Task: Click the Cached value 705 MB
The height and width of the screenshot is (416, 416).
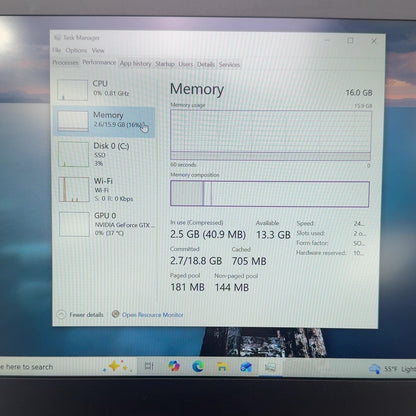Action: 249,261
